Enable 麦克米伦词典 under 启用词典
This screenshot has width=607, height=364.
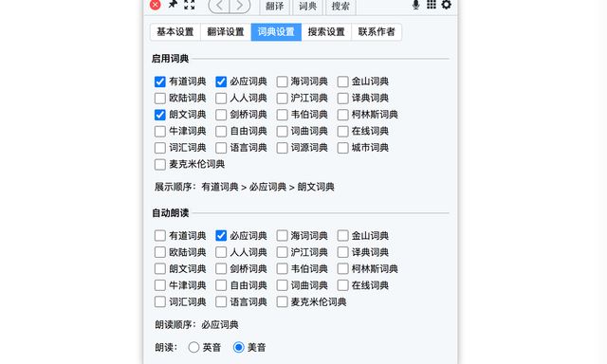160,164
